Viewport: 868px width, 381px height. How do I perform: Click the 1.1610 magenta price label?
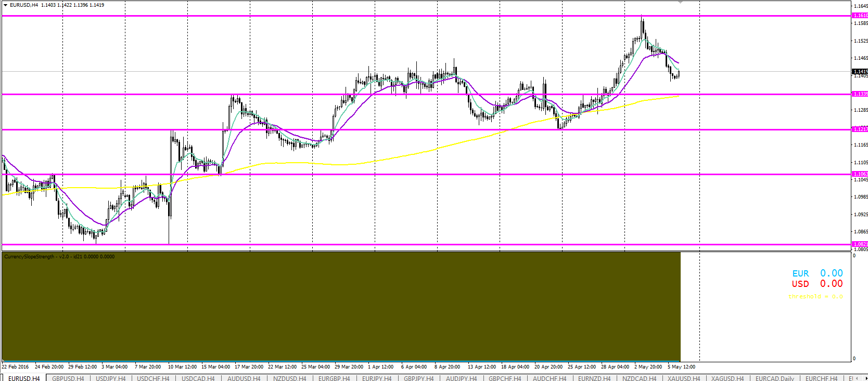coord(860,16)
